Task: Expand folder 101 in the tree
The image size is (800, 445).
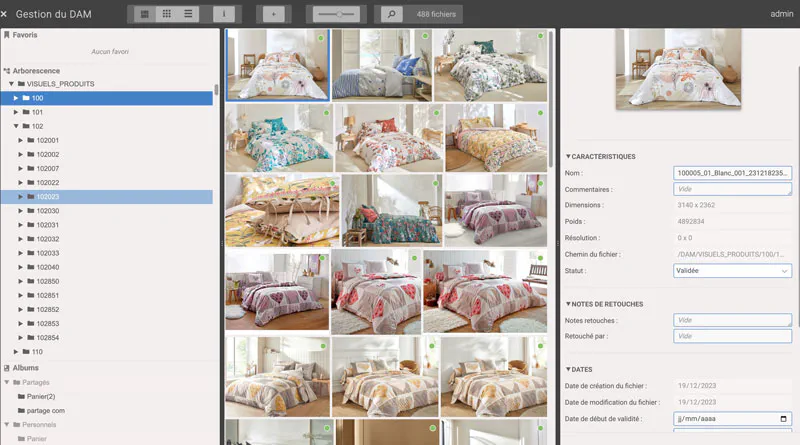Action: point(16,112)
